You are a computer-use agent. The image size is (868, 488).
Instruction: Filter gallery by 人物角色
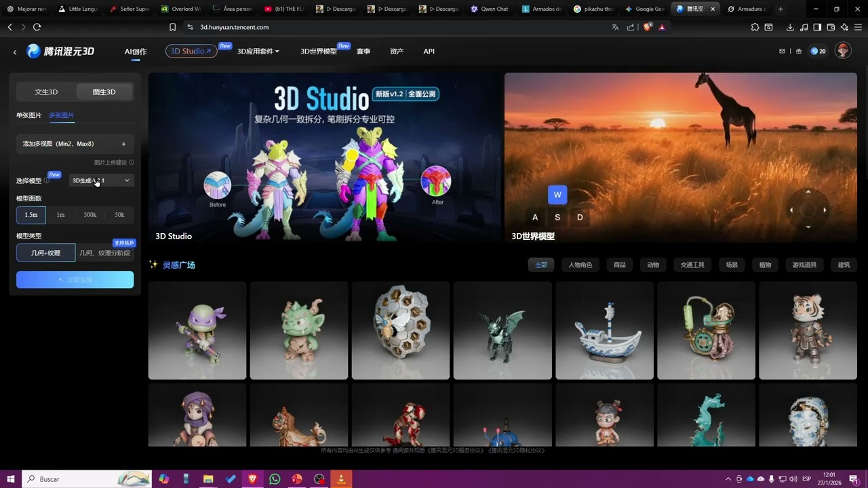[580, 264]
